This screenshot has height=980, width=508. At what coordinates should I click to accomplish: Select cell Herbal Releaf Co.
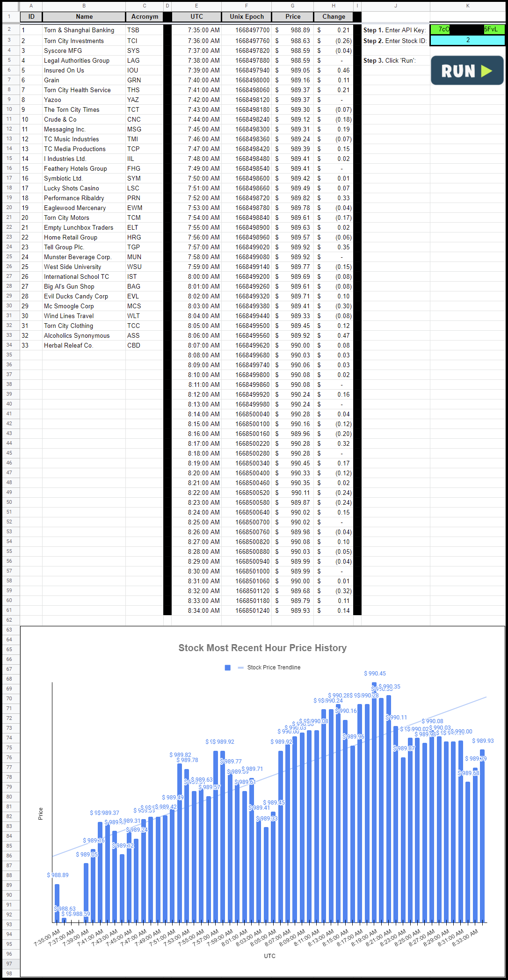[x=84, y=345]
